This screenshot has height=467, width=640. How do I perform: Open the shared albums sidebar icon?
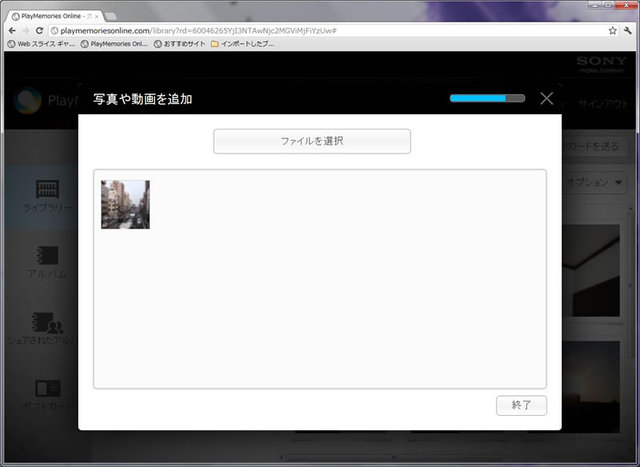pyautogui.click(x=47, y=329)
